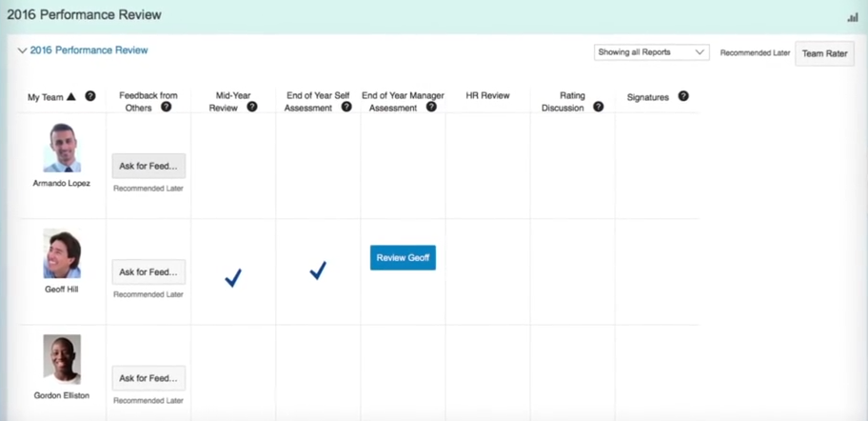Screen dimensions: 868x421
Task: Select Geoff Hill's profile photo
Action: (62, 253)
